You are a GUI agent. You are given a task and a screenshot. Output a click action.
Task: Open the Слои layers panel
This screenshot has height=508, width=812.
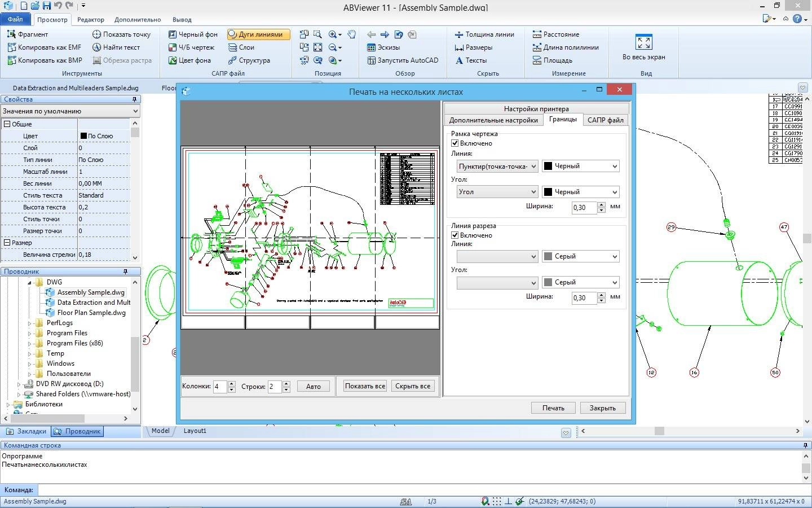point(241,47)
